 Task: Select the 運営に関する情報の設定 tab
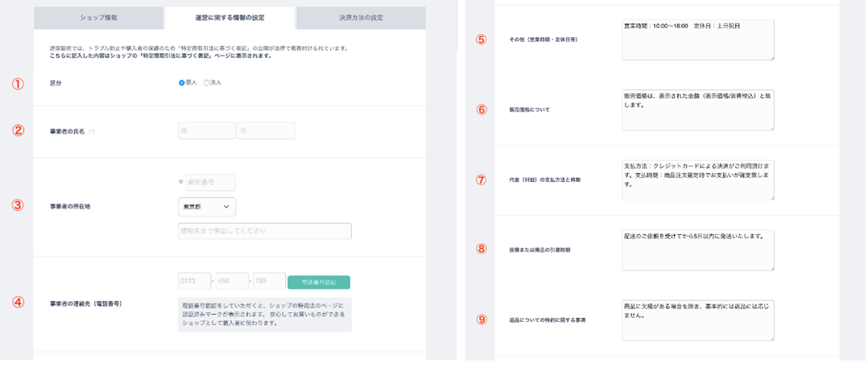(x=229, y=18)
